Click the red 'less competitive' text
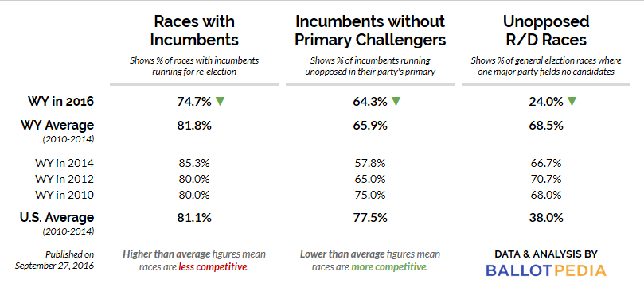The width and height of the screenshot is (644, 291). (x=213, y=267)
